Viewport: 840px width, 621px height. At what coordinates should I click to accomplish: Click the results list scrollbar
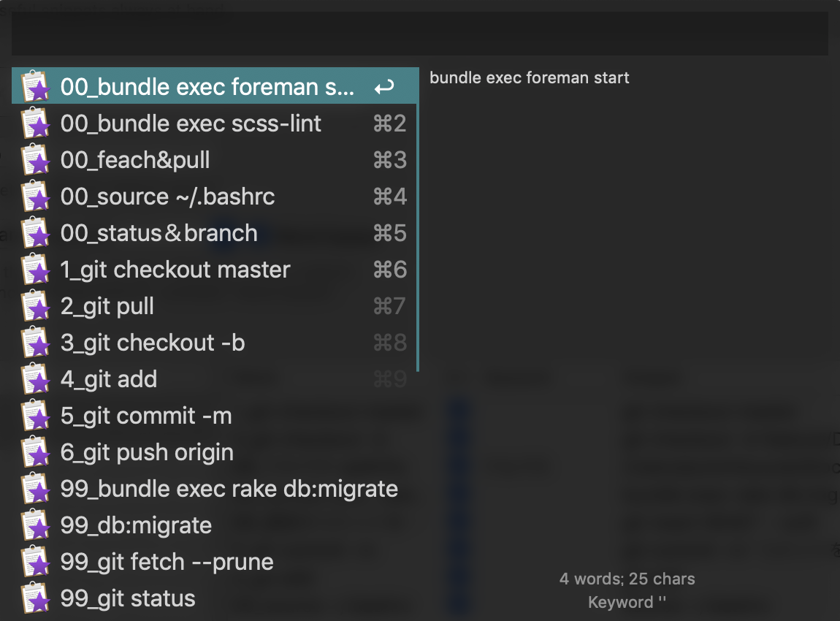pos(418,219)
